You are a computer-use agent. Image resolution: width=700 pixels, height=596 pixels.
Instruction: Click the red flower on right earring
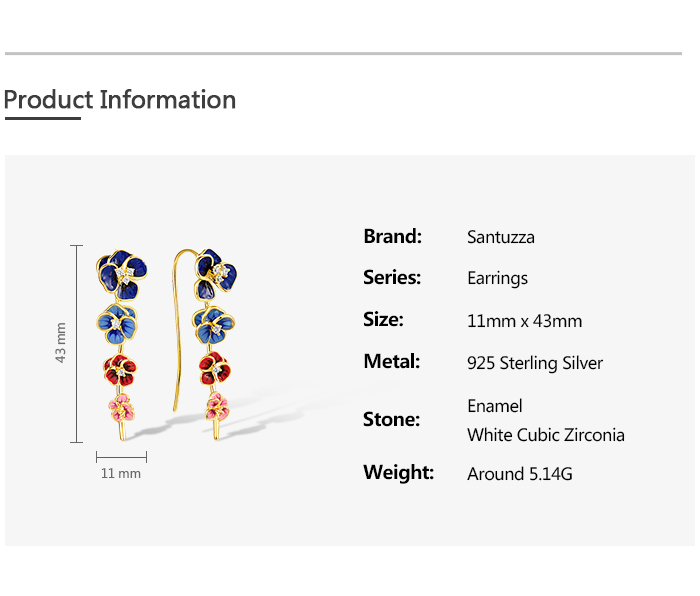tap(215, 368)
